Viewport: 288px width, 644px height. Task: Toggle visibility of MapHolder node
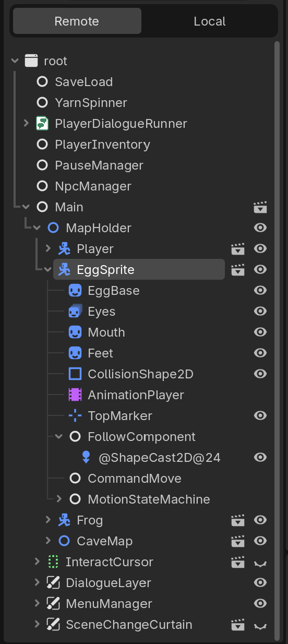(x=260, y=228)
